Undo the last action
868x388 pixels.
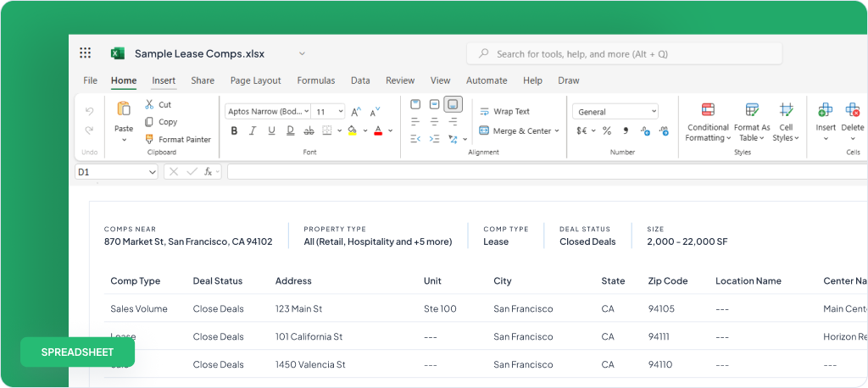pyautogui.click(x=89, y=111)
